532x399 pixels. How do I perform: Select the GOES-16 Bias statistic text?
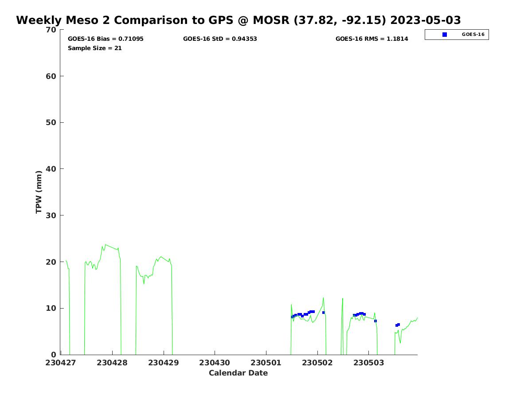point(106,39)
